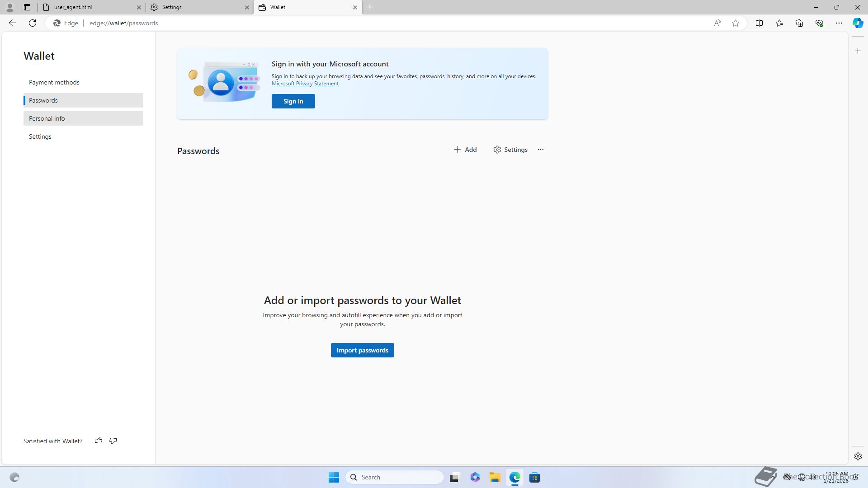Open File Explorer from the taskbar
The width and height of the screenshot is (868, 488).
point(495,477)
